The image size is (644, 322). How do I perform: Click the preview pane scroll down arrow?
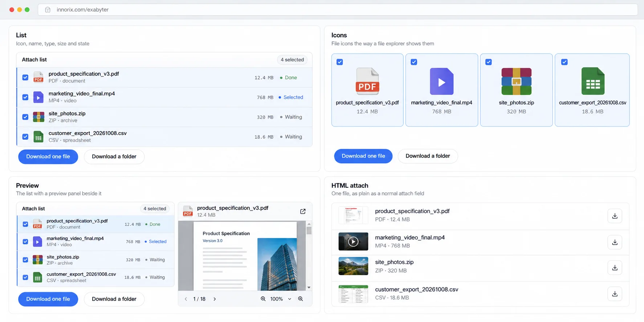tap(309, 288)
